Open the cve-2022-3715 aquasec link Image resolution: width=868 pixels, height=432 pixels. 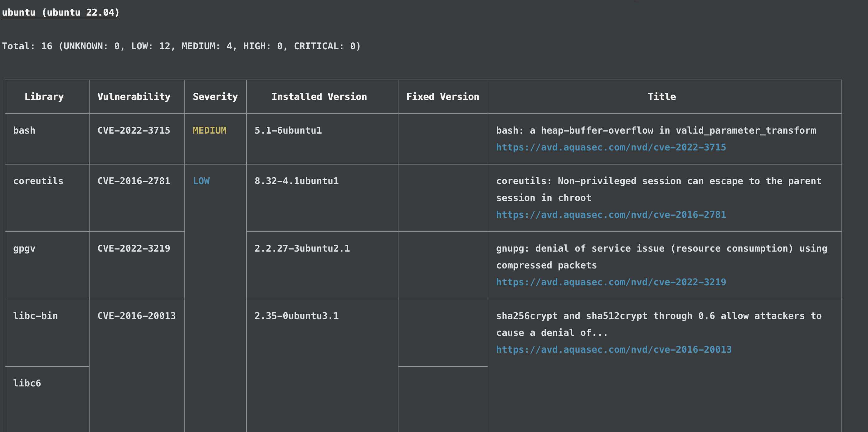tap(611, 147)
